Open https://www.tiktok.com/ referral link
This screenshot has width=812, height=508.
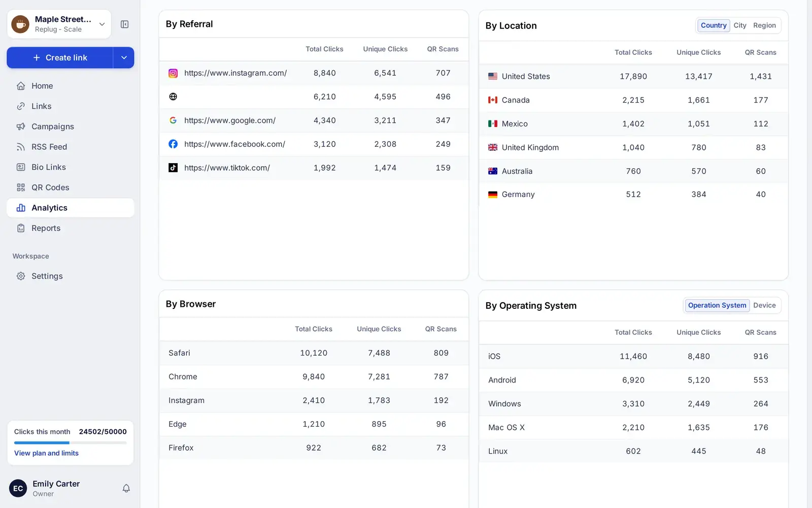coord(227,168)
